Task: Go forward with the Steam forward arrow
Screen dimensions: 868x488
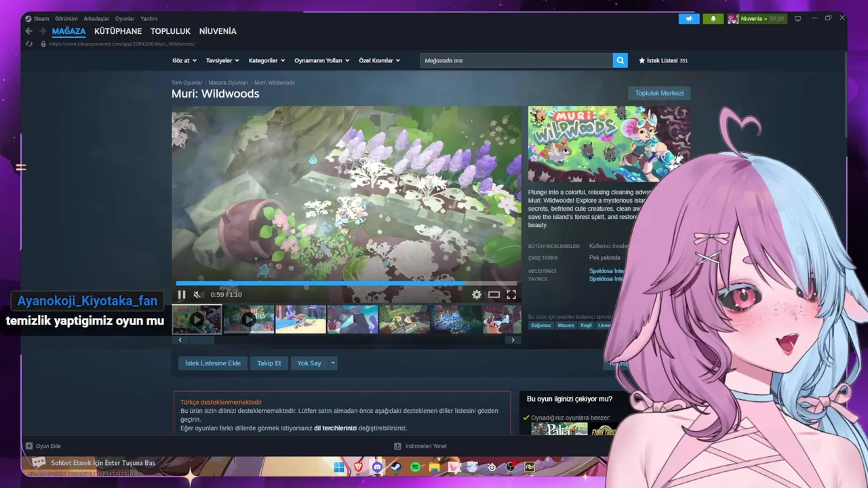Action: pyautogui.click(x=42, y=31)
